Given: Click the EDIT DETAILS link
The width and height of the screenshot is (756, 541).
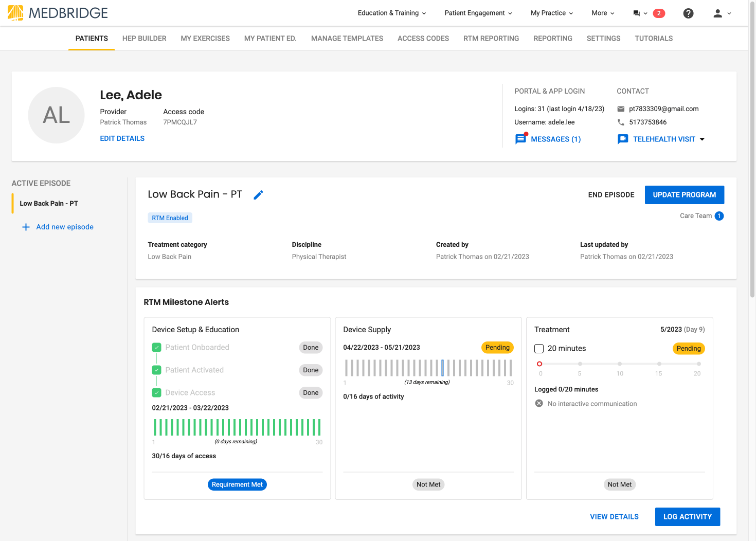Looking at the screenshot, I should [122, 138].
